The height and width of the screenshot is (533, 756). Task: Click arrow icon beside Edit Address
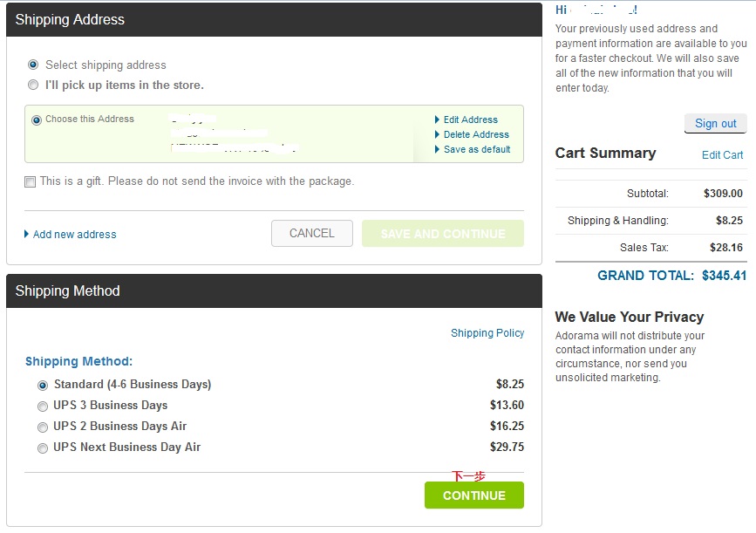(437, 120)
